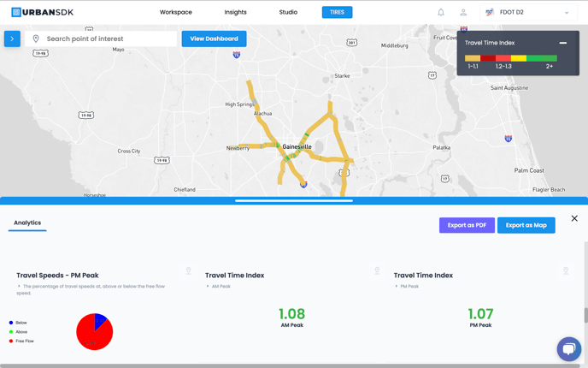The width and height of the screenshot is (588, 368).
Task: Click the 1.07 PM Peak value
Action: [480, 314]
